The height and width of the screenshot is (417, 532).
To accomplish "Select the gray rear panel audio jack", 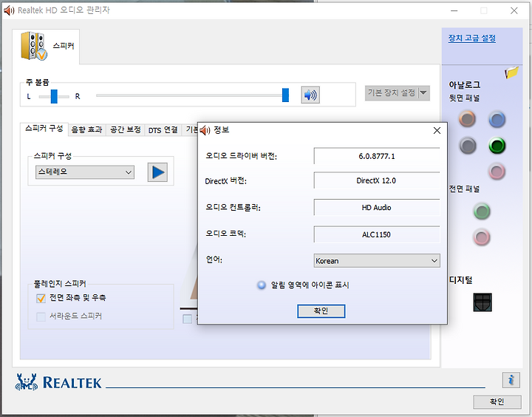I will pos(468,146).
